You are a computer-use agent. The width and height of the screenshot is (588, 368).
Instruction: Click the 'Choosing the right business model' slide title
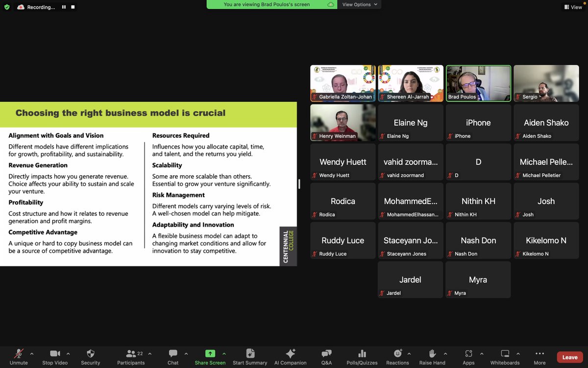121,113
